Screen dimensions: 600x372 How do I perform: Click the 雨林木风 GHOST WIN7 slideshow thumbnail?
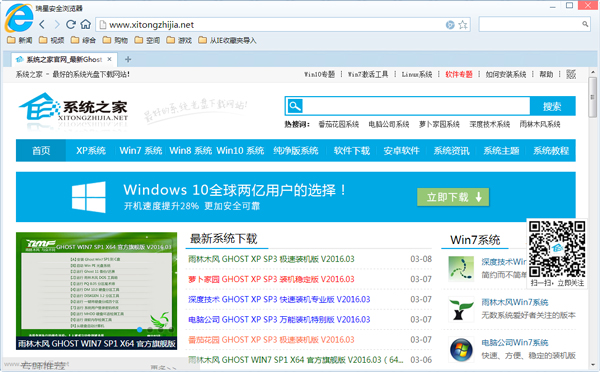pyautogui.click(x=96, y=291)
